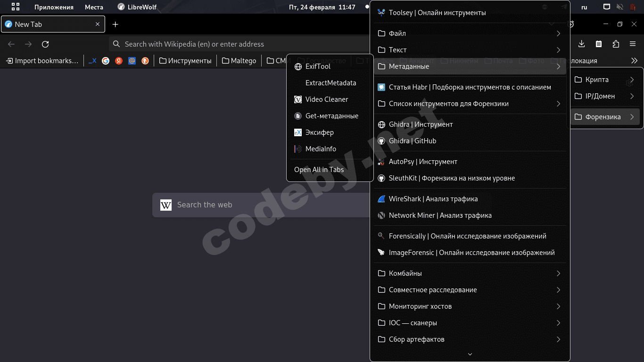This screenshot has height=362, width=644.
Task: Open the LibreWolf app menu in the top bar
Action: (x=137, y=7)
